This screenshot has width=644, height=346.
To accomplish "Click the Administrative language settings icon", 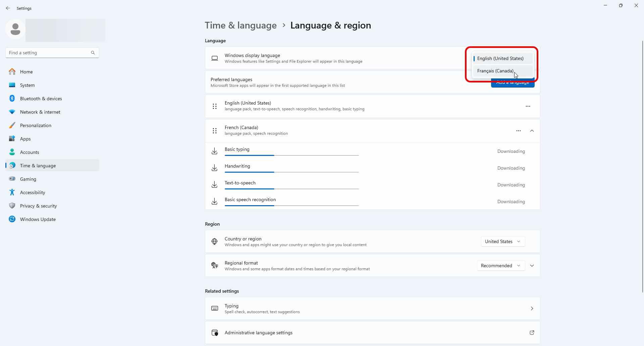I will 215,333.
